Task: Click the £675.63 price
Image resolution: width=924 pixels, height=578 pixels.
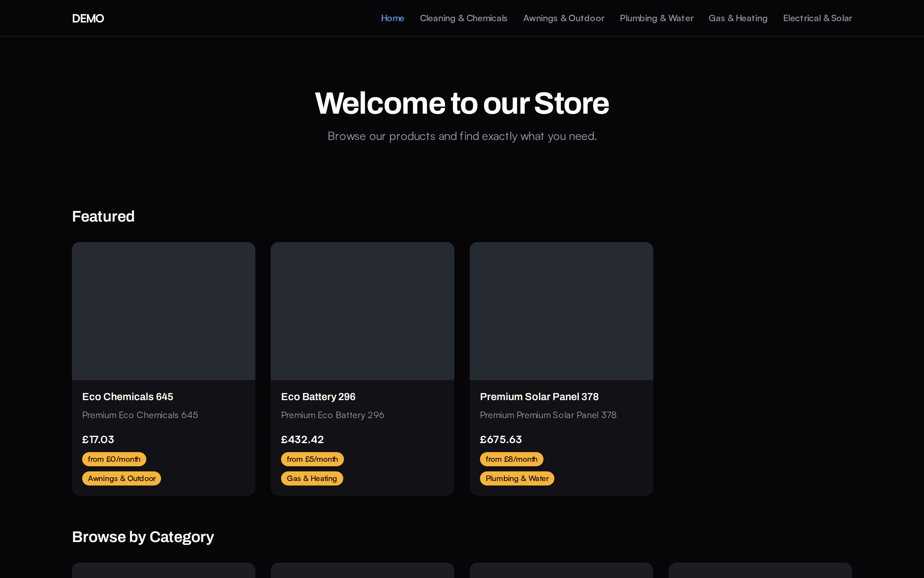Action: click(501, 440)
